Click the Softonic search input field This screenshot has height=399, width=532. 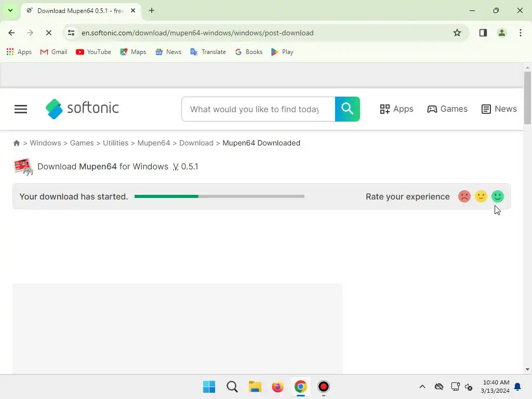(258, 109)
